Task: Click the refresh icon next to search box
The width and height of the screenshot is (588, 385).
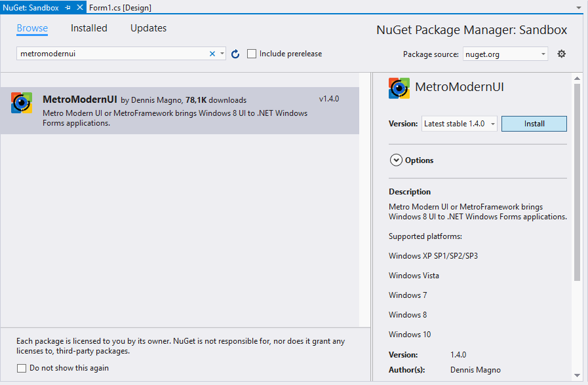Action: 236,54
